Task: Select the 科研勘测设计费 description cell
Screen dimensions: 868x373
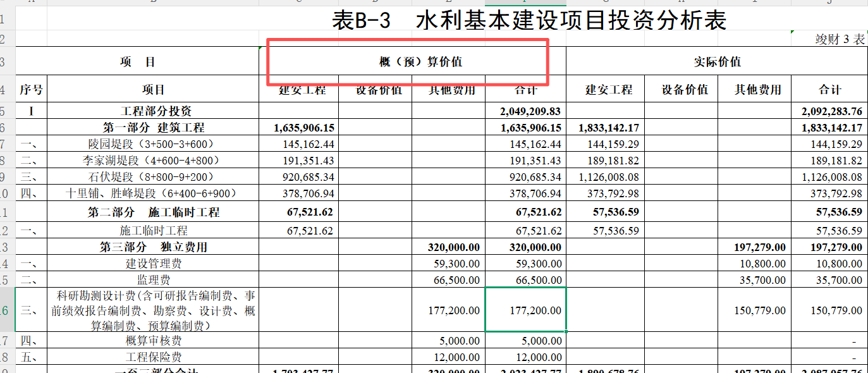Action: pyautogui.click(x=152, y=310)
